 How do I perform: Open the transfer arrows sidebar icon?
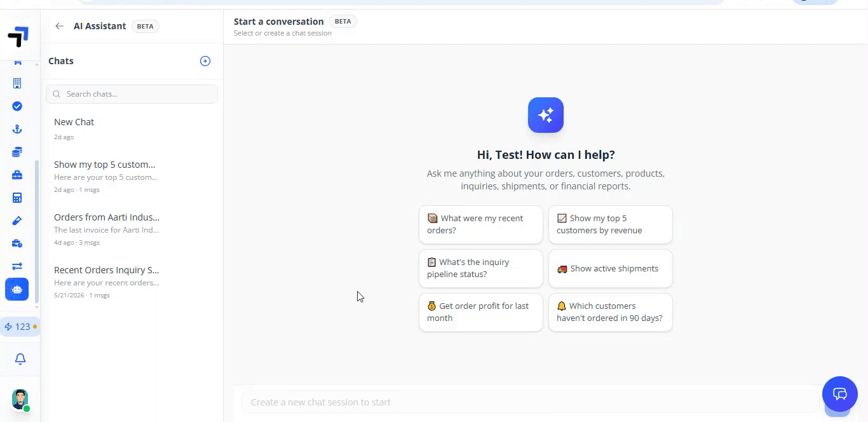pyautogui.click(x=17, y=266)
